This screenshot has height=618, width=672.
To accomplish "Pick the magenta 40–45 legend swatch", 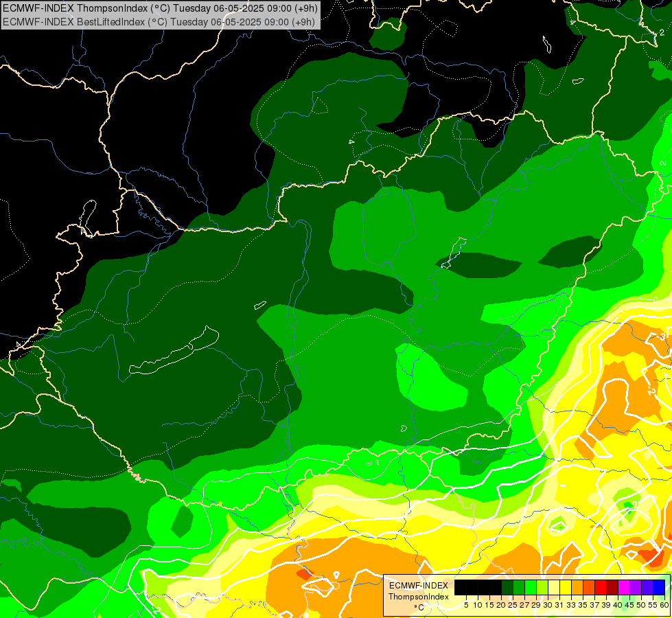I will pyautogui.click(x=624, y=587).
